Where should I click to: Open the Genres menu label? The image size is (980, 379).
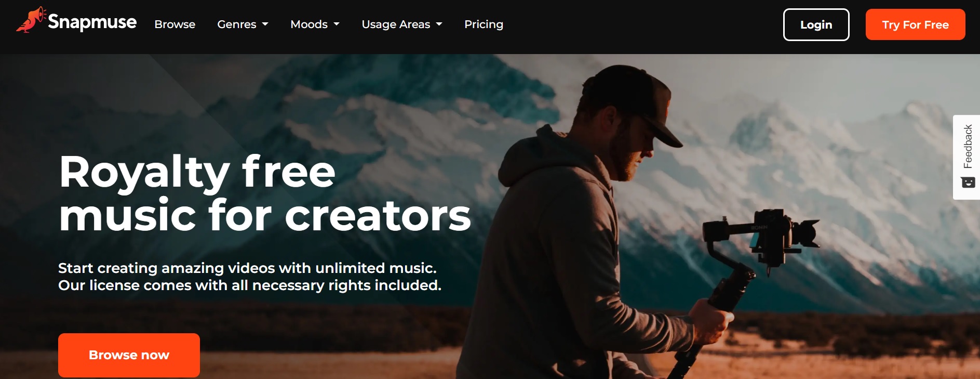237,24
